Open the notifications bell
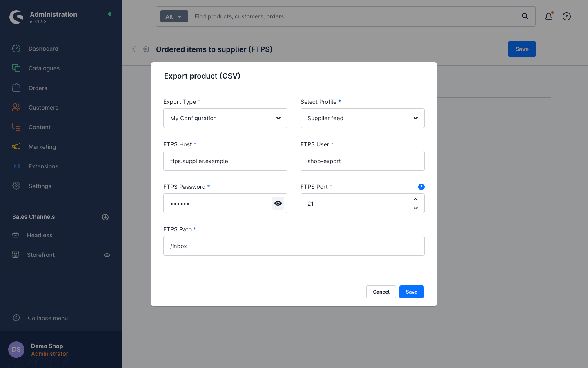Viewport: 588px width, 368px height. pos(549,16)
